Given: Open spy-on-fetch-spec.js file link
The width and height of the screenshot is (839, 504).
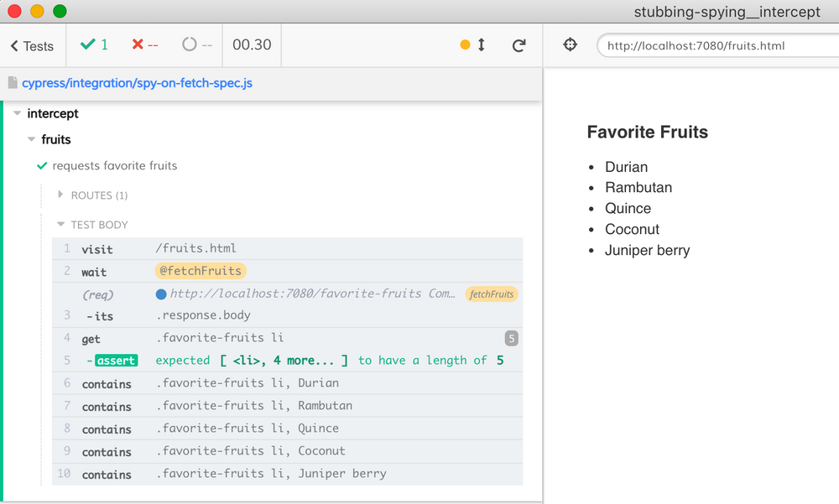Looking at the screenshot, I should [137, 83].
